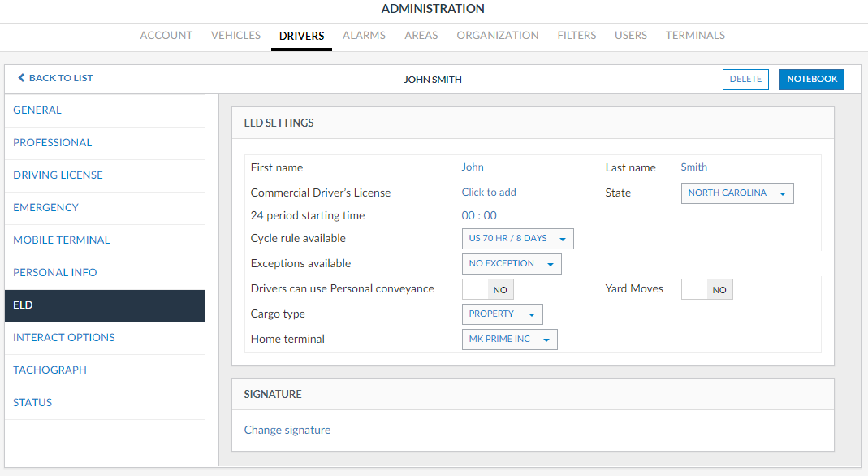Edit the first name John field
The width and height of the screenshot is (868, 476).
473,167
